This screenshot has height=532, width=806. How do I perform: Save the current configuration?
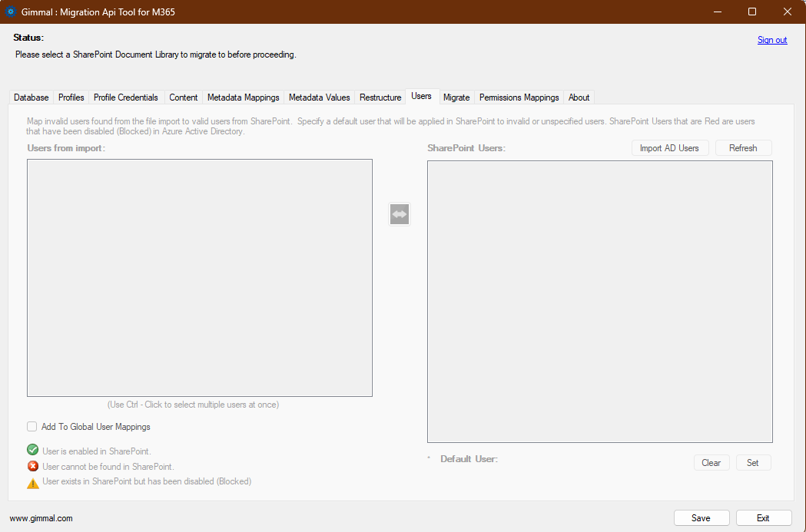coord(701,517)
